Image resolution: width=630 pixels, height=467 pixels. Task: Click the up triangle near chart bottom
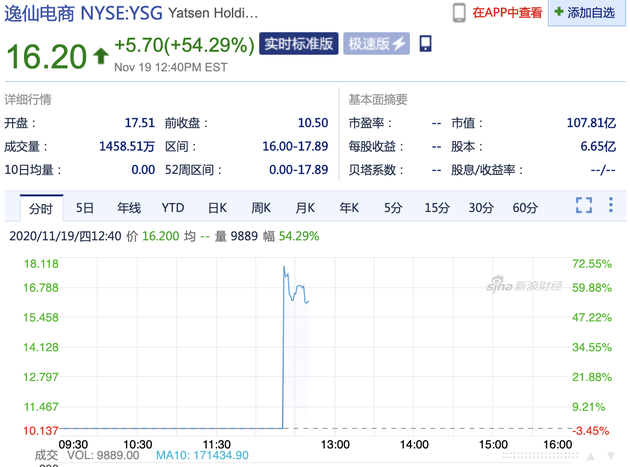pyautogui.click(x=591, y=456)
